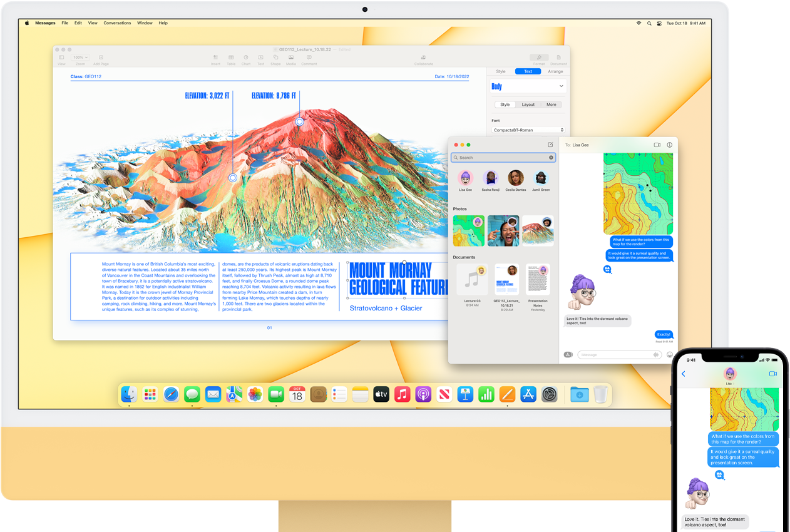The image size is (790, 532).
Task: Switch to the Arrange tab
Action: (555, 71)
